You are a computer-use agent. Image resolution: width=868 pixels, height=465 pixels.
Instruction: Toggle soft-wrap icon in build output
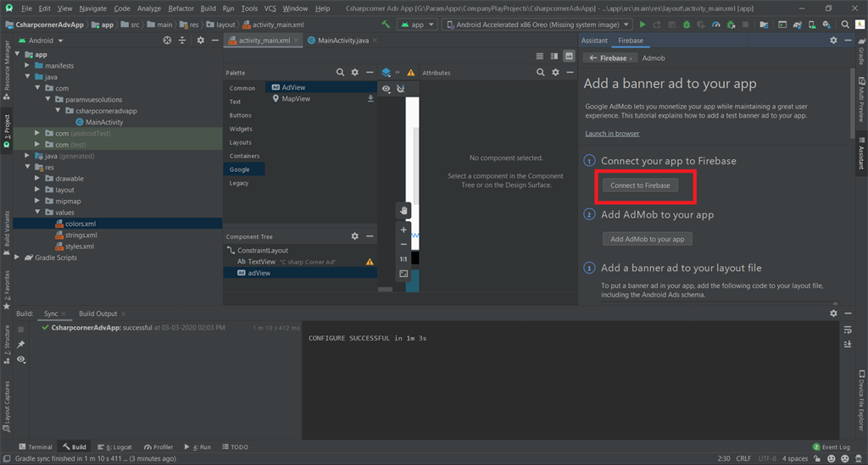848,330
